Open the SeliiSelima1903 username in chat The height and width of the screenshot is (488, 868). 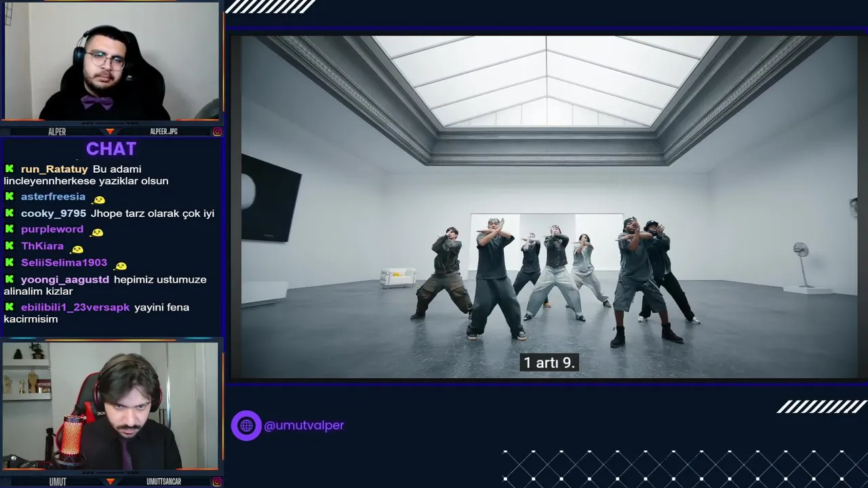click(x=64, y=262)
